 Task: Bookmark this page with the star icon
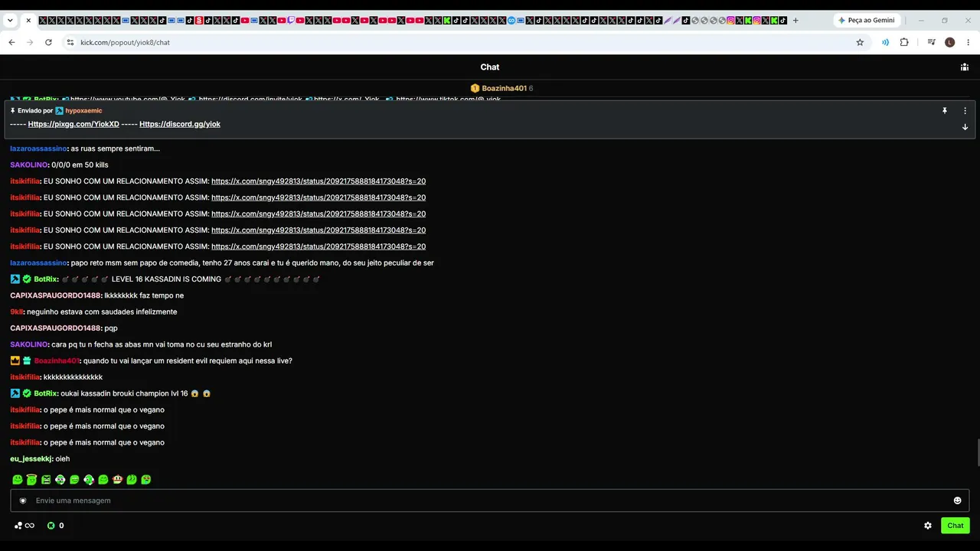(860, 42)
